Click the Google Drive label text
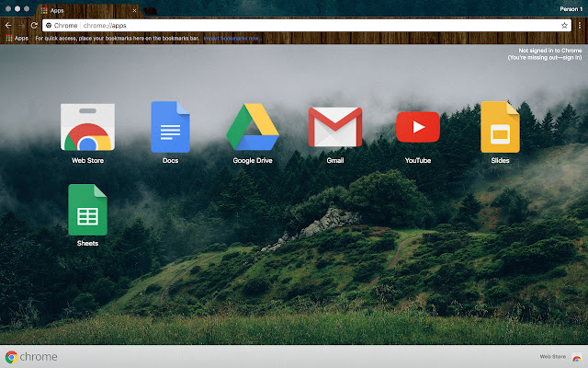The height and width of the screenshot is (368, 588). coord(253,160)
